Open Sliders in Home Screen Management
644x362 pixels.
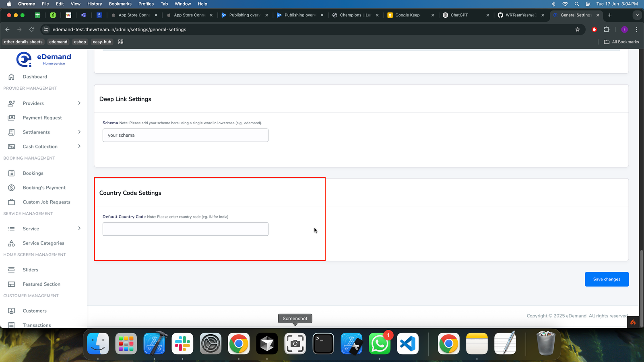coord(11,269)
